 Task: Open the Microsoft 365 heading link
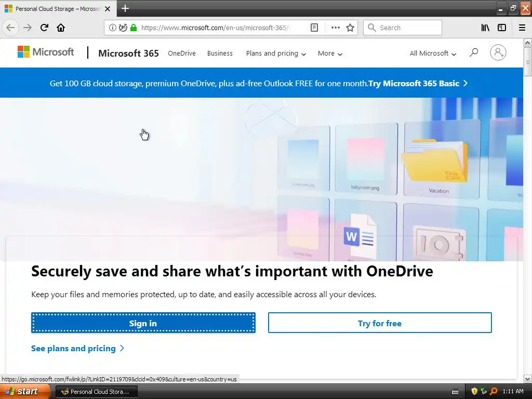pos(128,54)
